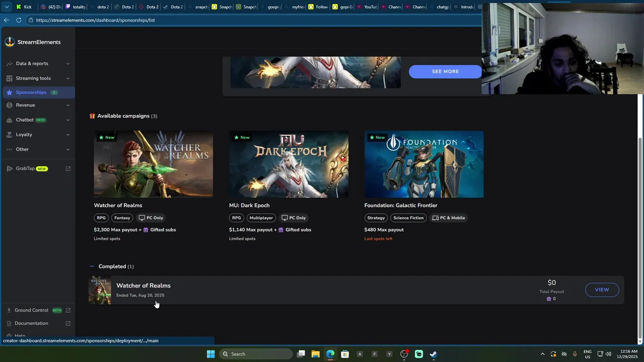Image resolution: width=644 pixels, height=362 pixels.
Task: Click the Strategy tag
Action: pos(376,218)
